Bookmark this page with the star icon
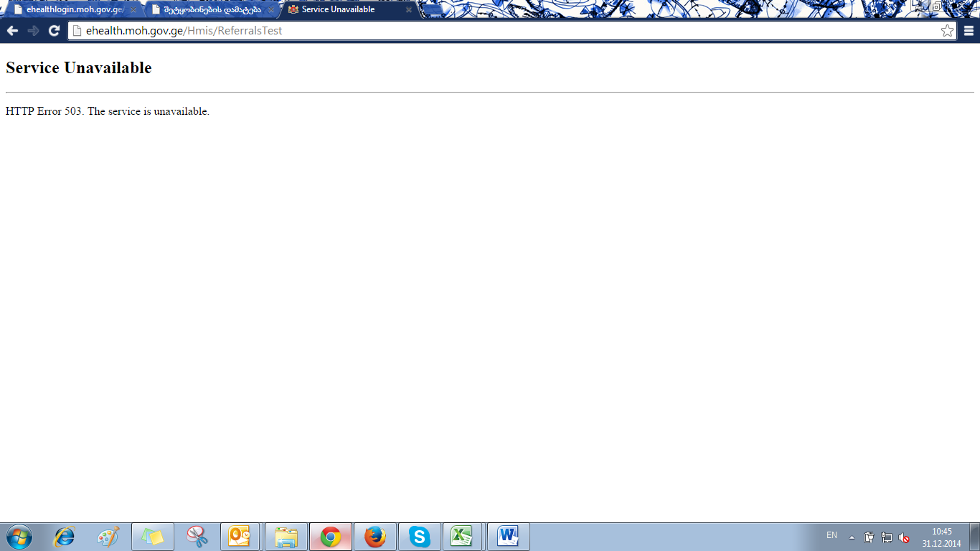 [x=947, y=31]
